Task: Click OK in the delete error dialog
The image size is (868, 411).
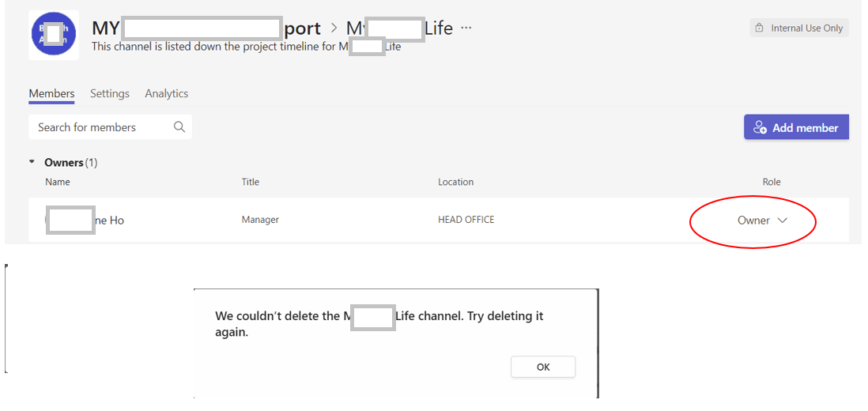Action: (543, 367)
